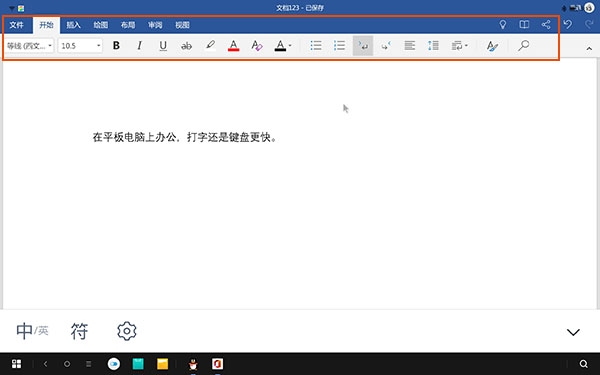Switch to the Office taskbar app

pos(217,364)
